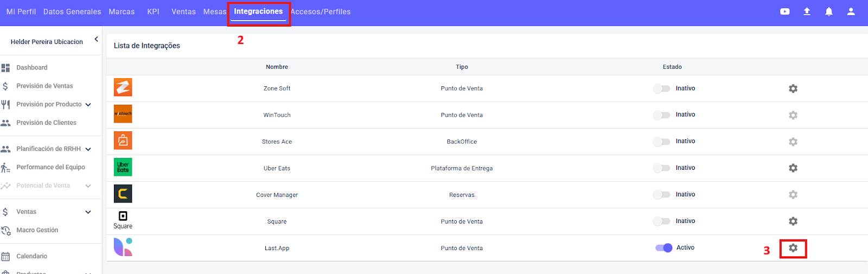Viewport: 868px width, 274px height.
Task: Open Calendario from the sidebar
Action: (x=31, y=256)
